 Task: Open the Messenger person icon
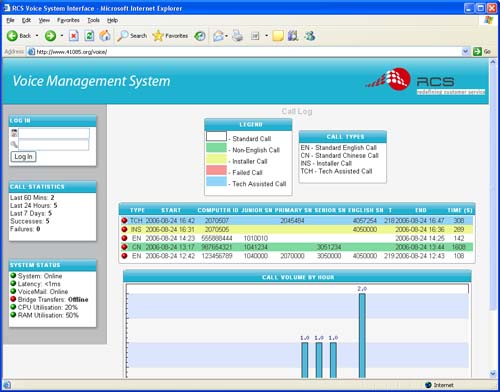point(310,36)
